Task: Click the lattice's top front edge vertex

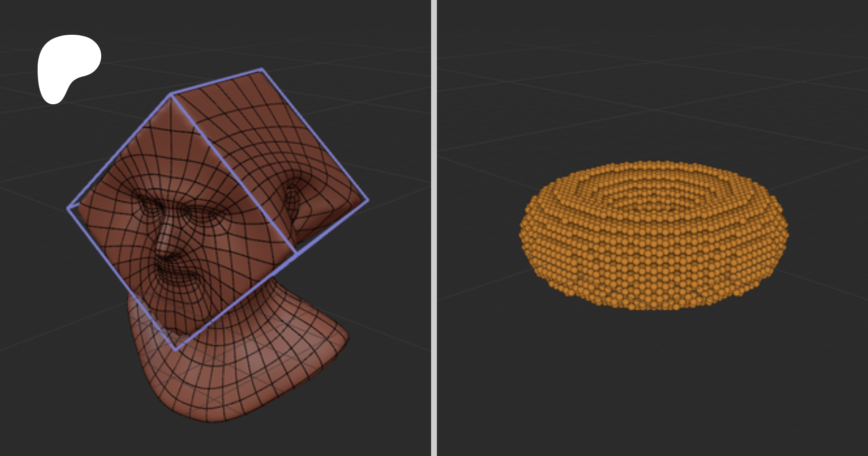Action: [x=171, y=95]
